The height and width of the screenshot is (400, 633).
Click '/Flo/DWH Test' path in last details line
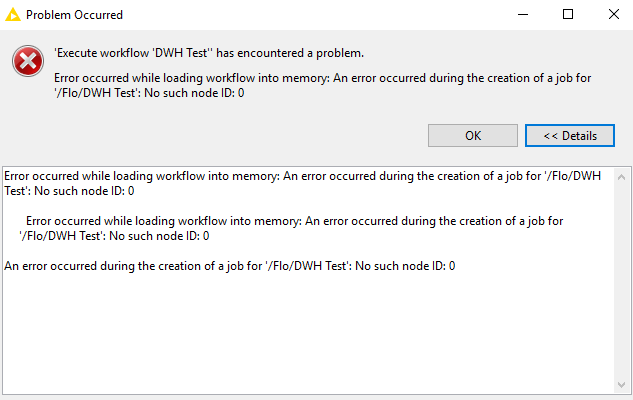pyautogui.click(x=308, y=266)
